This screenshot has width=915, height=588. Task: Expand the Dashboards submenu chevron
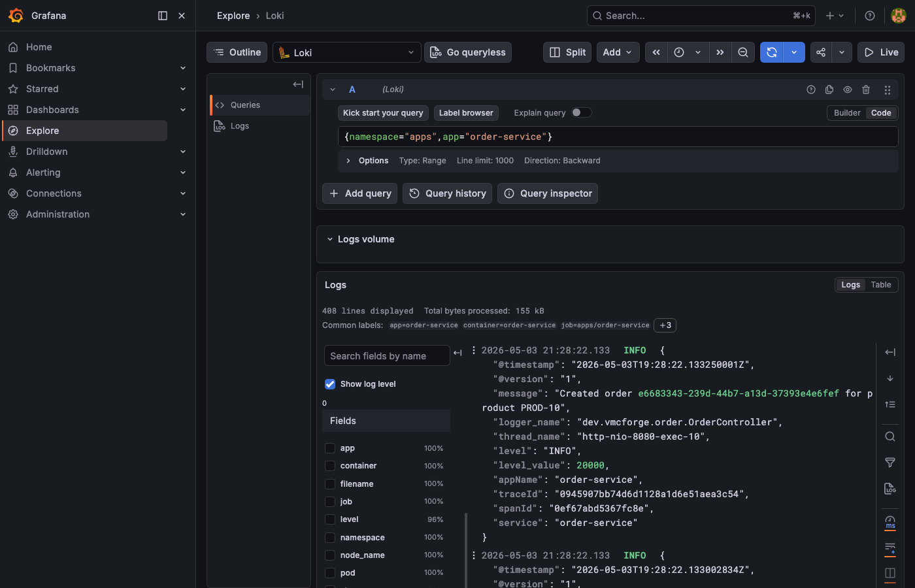click(183, 110)
